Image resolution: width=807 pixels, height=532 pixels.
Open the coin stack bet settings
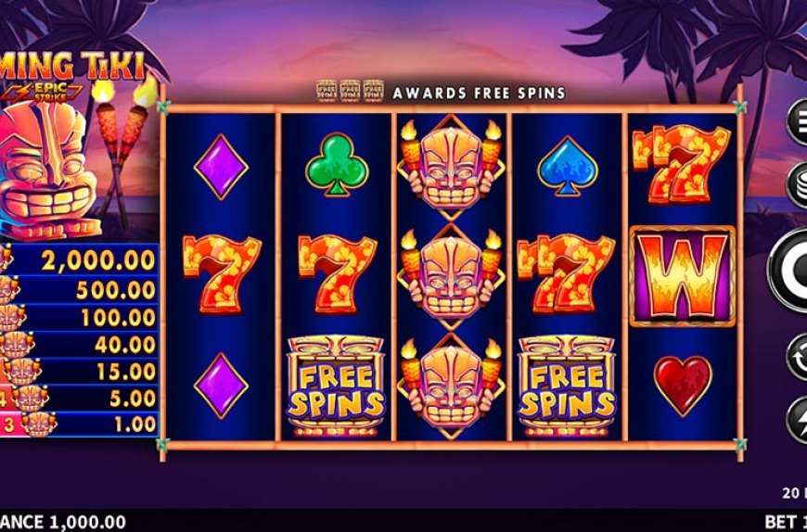pos(798,185)
